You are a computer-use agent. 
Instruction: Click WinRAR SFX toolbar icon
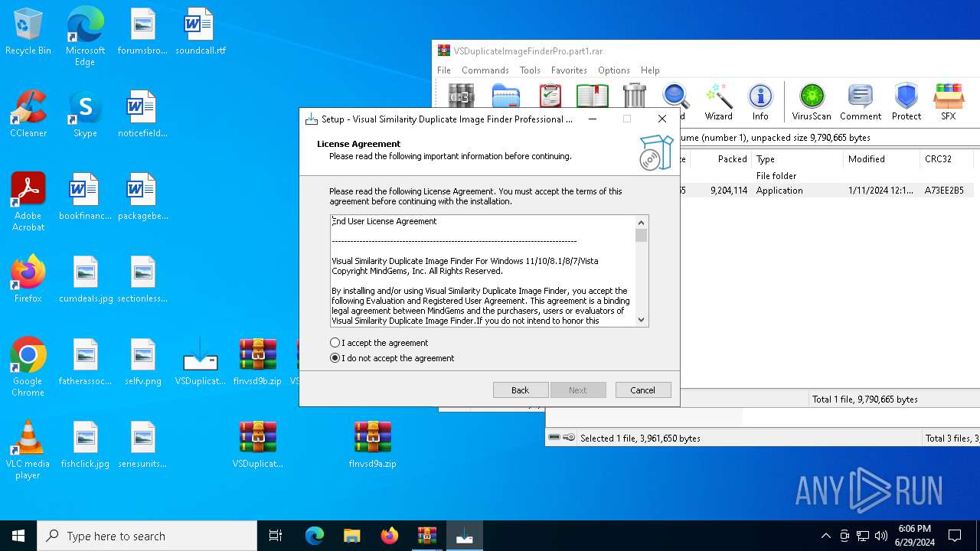click(949, 103)
